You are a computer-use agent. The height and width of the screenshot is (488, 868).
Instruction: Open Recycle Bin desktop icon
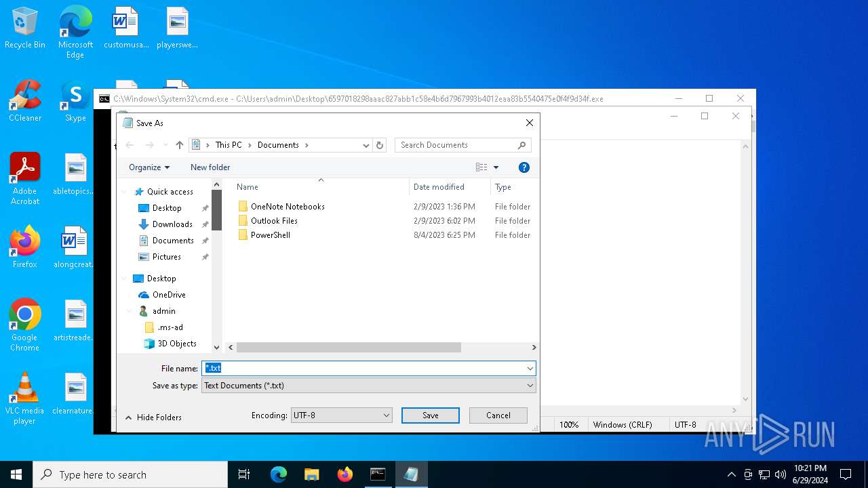[x=25, y=28]
